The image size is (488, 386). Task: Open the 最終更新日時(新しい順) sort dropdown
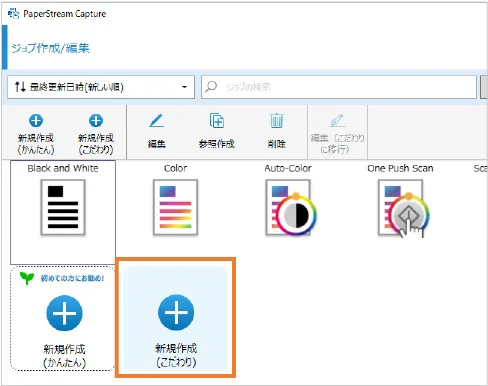click(101, 87)
